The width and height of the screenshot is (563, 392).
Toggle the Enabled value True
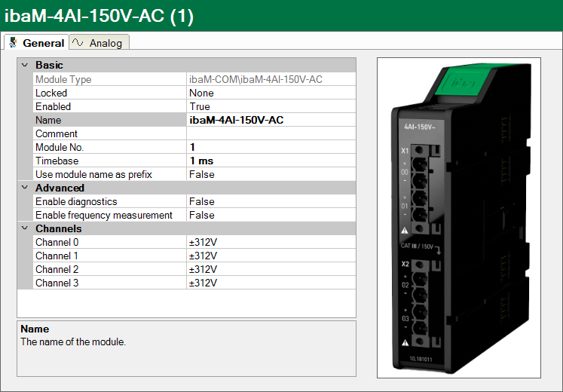coord(271,106)
